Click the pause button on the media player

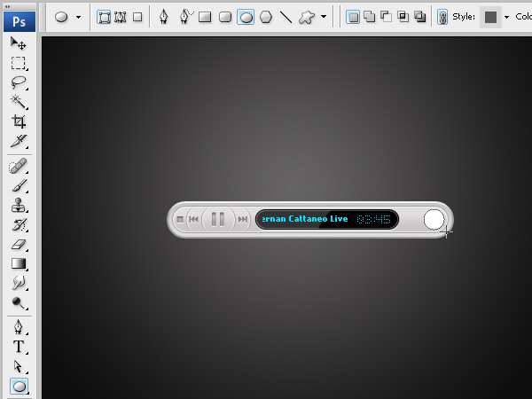(217, 219)
